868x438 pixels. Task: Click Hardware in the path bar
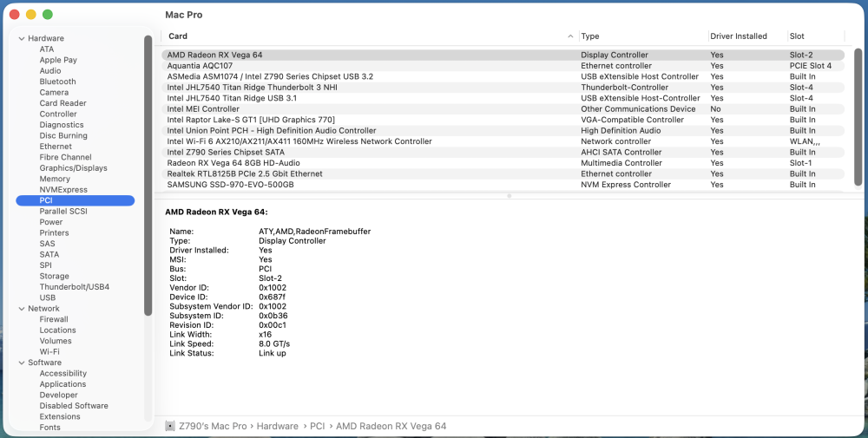pyautogui.click(x=278, y=427)
